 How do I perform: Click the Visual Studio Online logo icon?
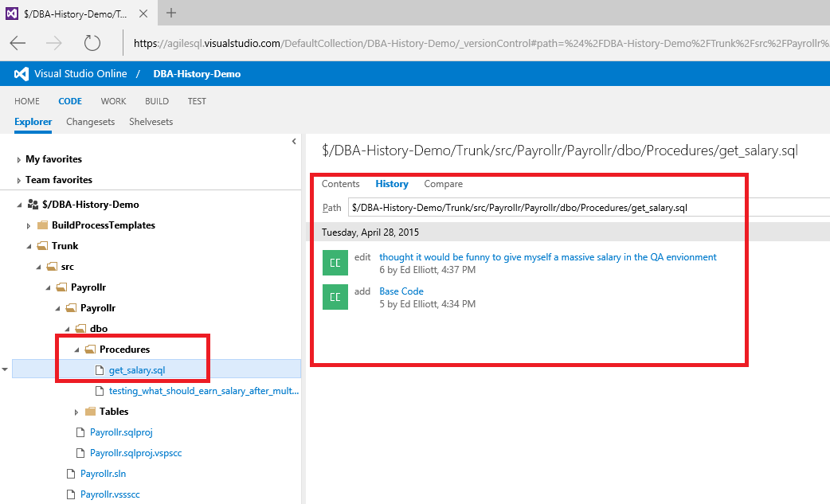[x=22, y=74]
